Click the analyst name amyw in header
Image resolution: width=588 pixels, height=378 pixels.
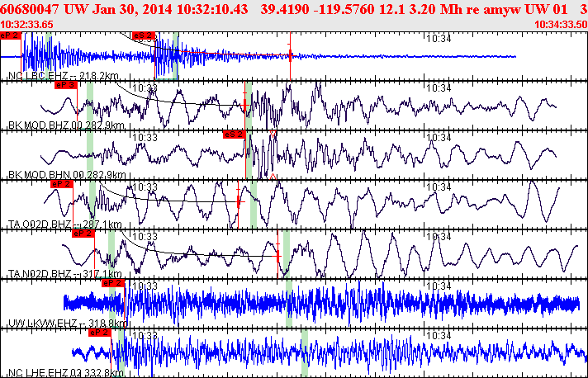[x=502, y=9]
